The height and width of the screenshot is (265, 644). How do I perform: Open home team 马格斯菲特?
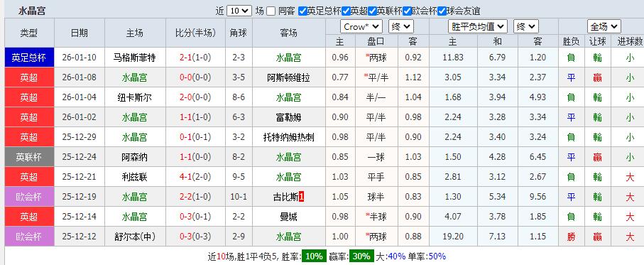pyautogui.click(x=135, y=58)
